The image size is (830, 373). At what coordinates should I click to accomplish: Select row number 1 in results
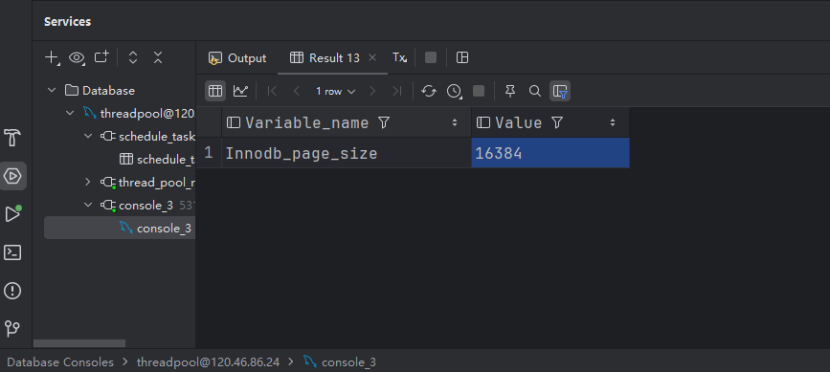(x=209, y=153)
